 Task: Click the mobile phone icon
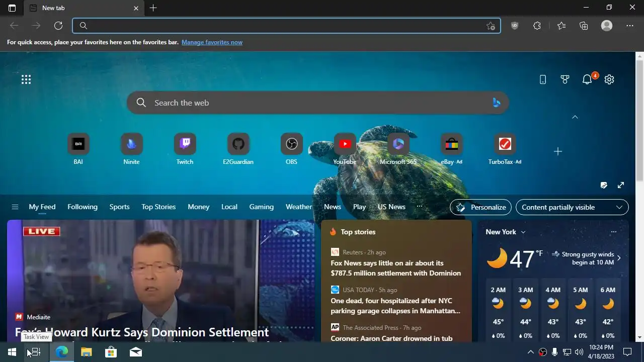click(x=543, y=79)
